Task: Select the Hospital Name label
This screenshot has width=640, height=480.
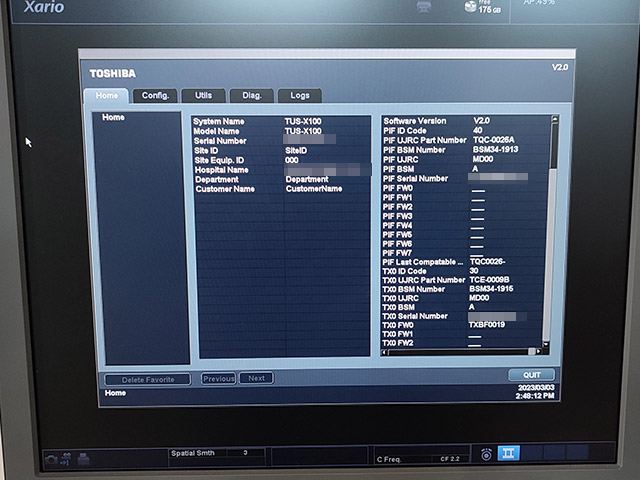Action: point(222,170)
